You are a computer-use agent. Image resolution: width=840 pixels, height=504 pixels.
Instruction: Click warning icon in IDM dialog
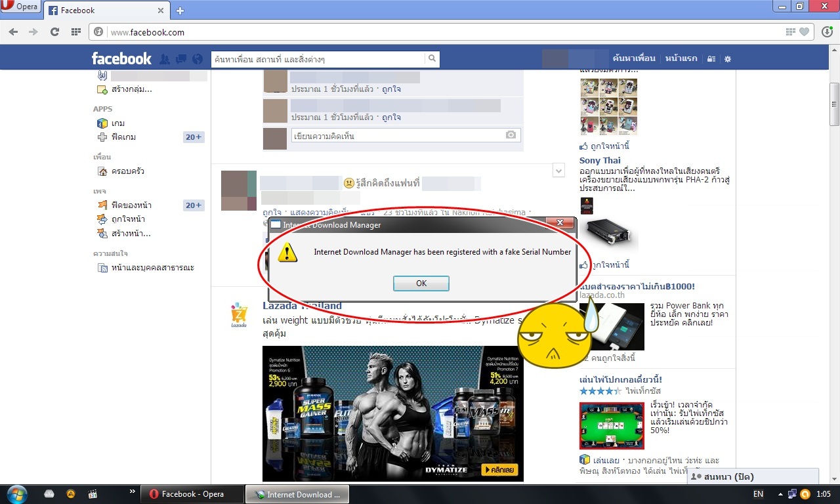coord(287,252)
